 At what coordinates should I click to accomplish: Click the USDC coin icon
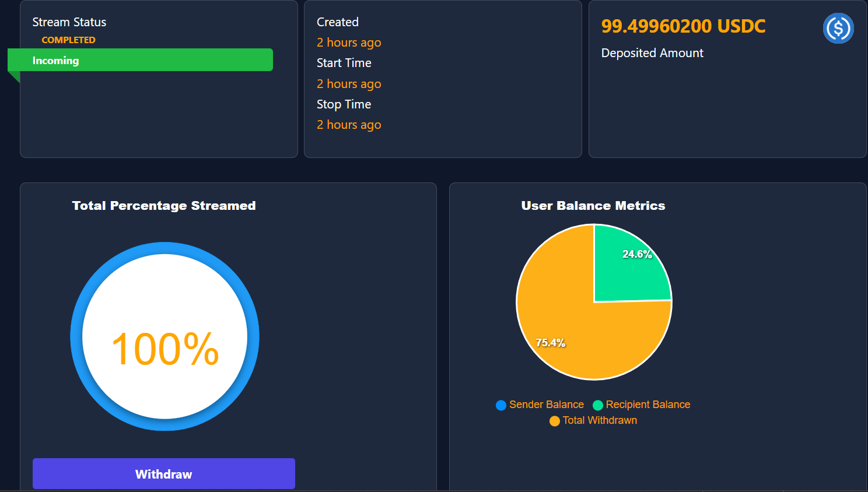tap(838, 28)
